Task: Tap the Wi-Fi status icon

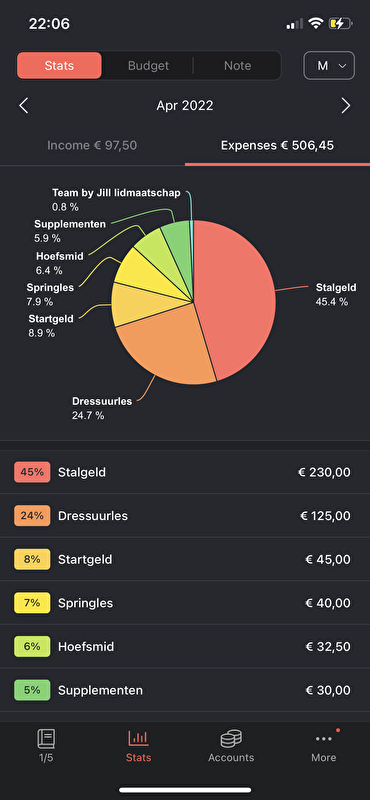Action: 316,23
